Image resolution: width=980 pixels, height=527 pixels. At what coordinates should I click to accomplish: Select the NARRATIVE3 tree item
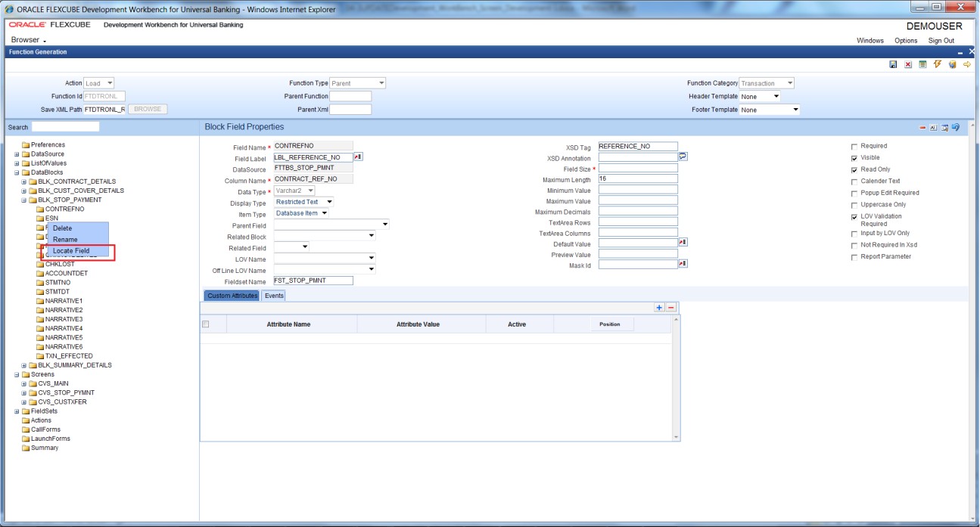[64, 319]
